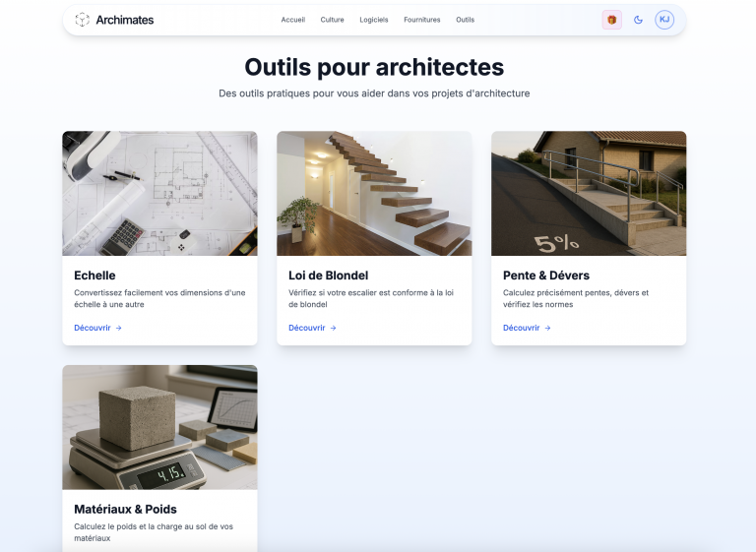Open the 5% ramp slope thumbnail
Viewport: 756px width, 552px height.
pos(589,193)
